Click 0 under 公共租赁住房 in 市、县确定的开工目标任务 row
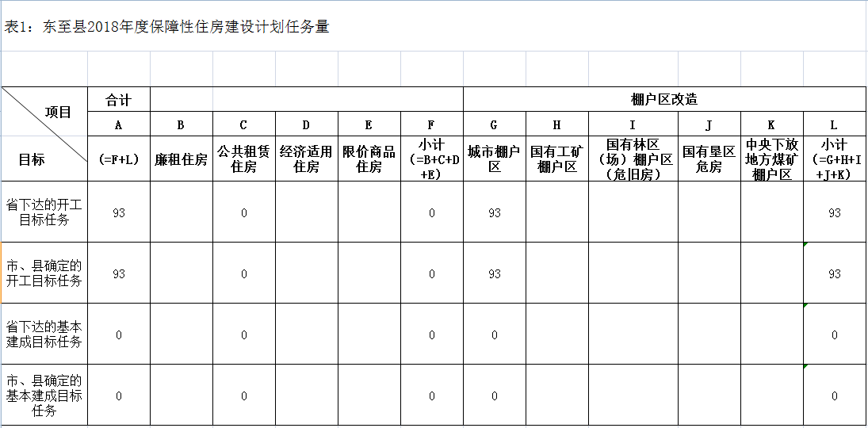 244,274
